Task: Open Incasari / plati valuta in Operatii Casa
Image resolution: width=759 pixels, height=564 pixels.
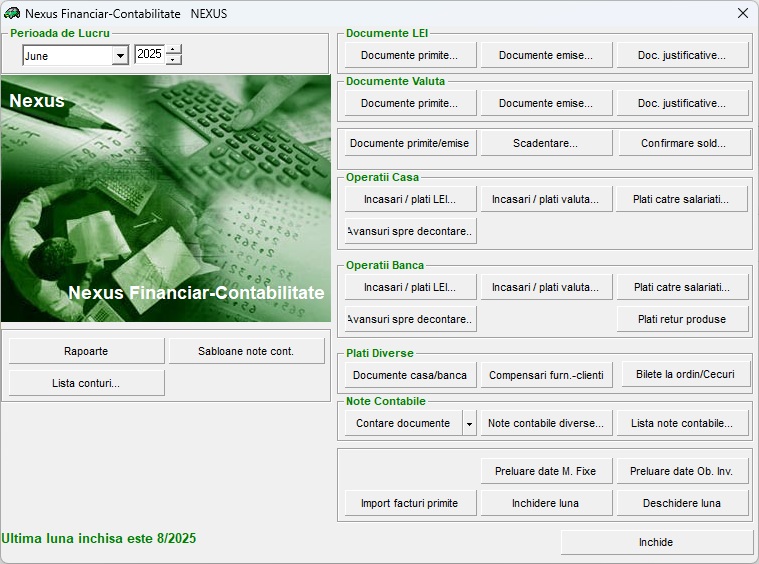Action: click(546, 199)
